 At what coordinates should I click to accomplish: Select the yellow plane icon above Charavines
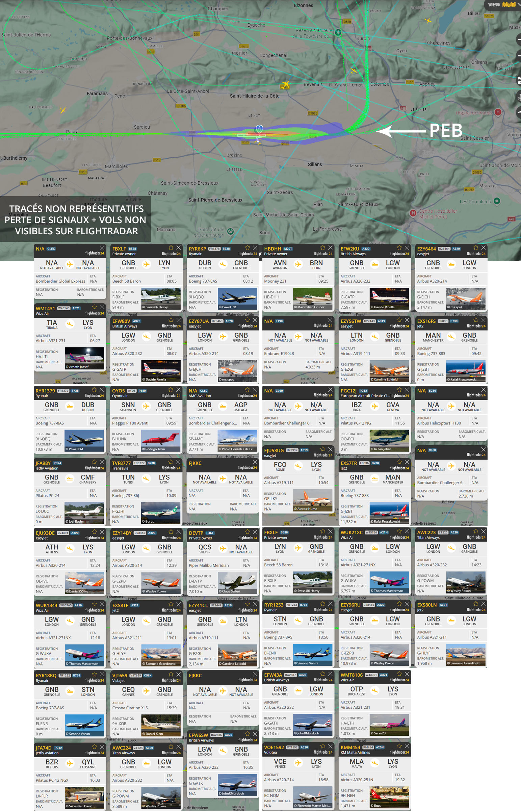[x=428, y=21]
